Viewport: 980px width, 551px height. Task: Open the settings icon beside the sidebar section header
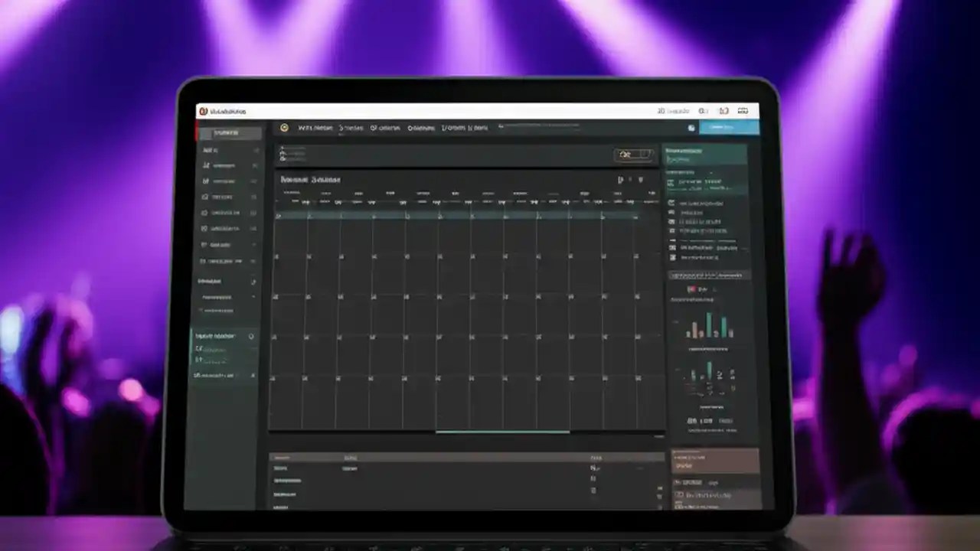pyautogui.click(x=253, y=282)
